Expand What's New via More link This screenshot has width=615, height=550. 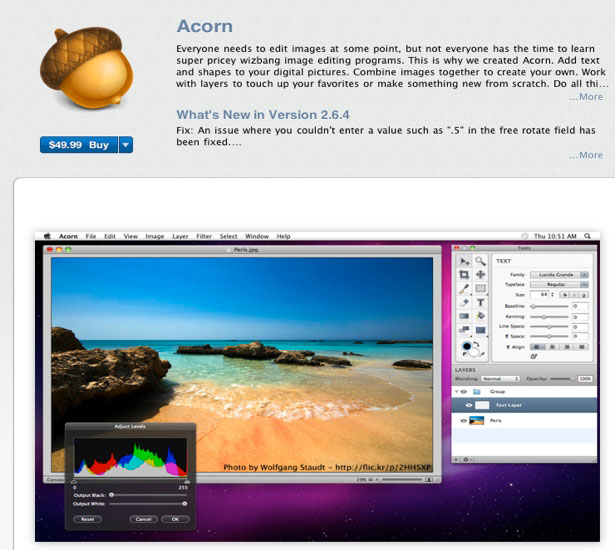pyautogui.click(x=586, y=155)
